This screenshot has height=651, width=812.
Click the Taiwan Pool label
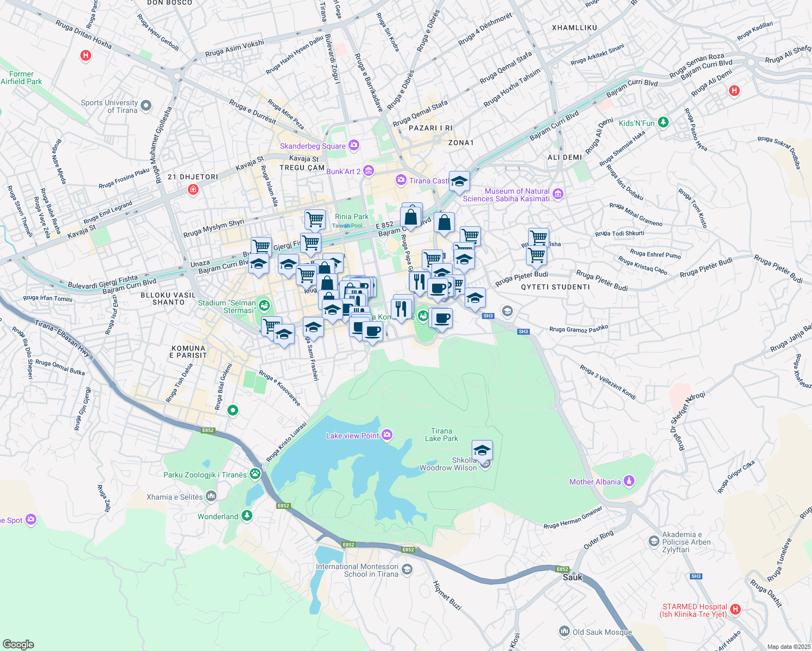347,226
